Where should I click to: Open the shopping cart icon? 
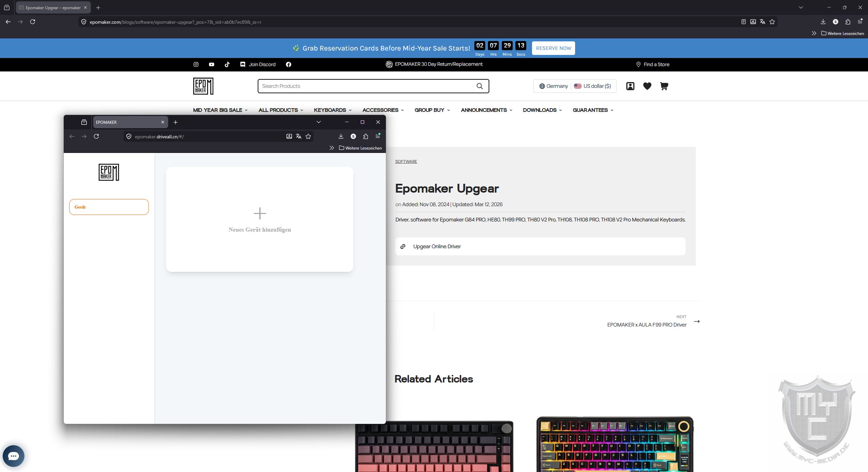[664, 86]
